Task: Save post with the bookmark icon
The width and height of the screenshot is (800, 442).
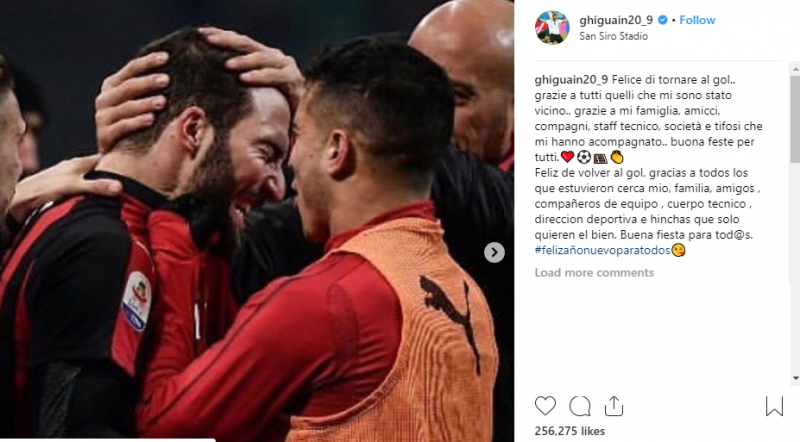Action: point(774,406)
